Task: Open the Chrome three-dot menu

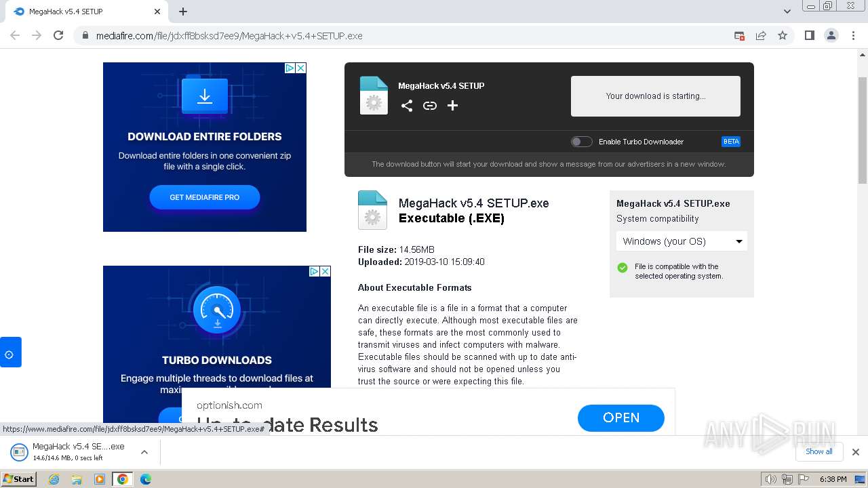Action: pos(853,35)
